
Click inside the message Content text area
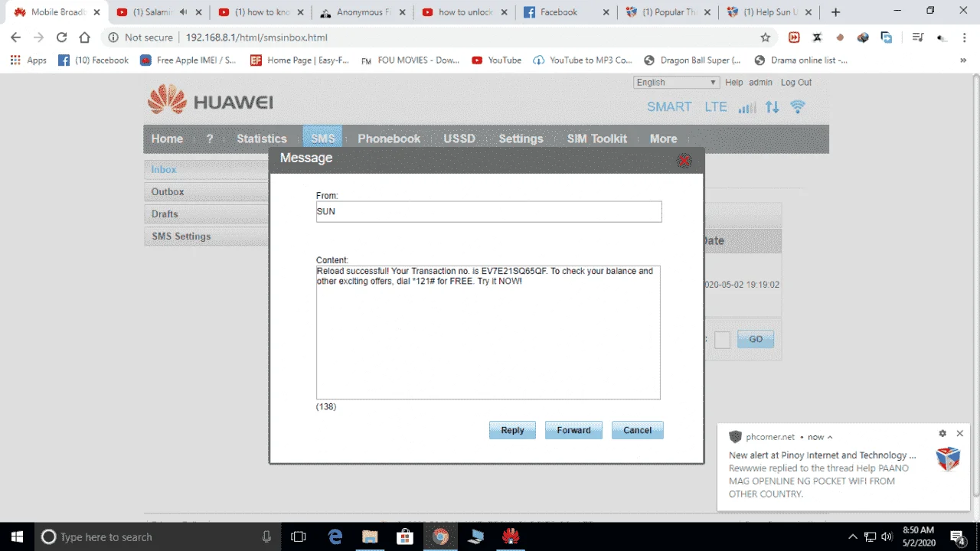pyautogui.click(x=488, y=332)
